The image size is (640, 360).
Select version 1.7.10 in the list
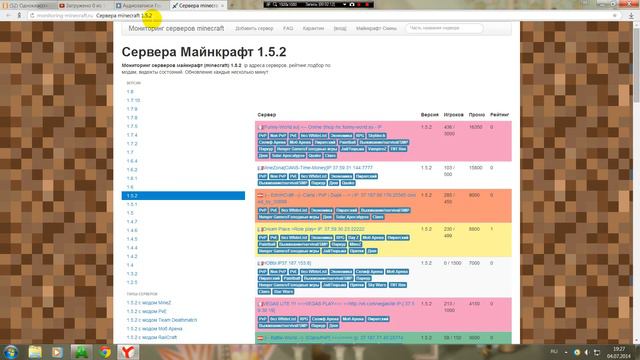click(133, 100)
